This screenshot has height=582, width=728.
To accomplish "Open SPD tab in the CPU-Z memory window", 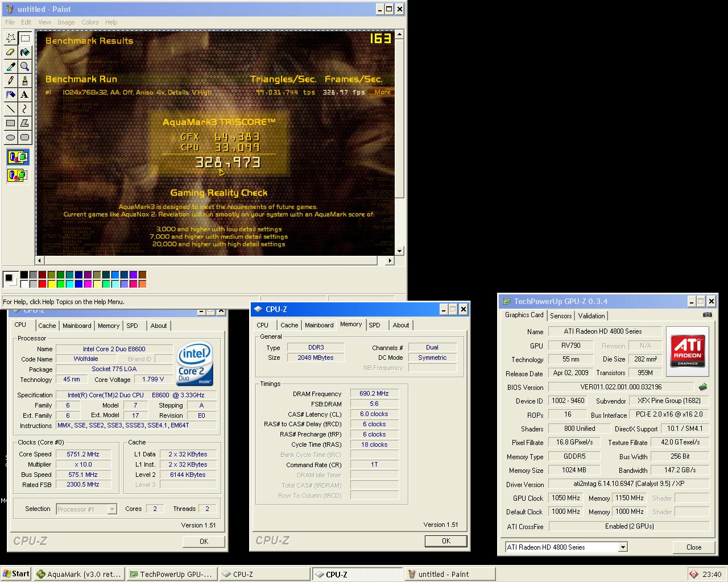I will click(x=374, y=325).
